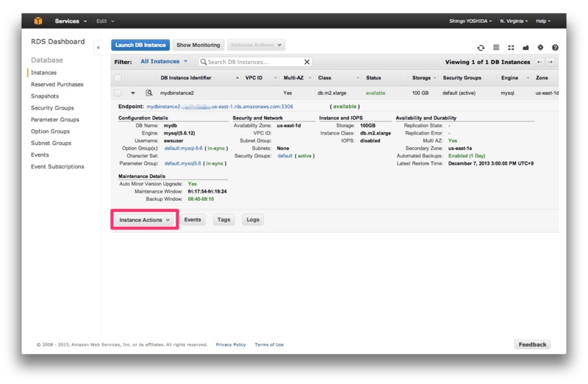
Task: Click the Security Groups column header
Action: [462, 78]
